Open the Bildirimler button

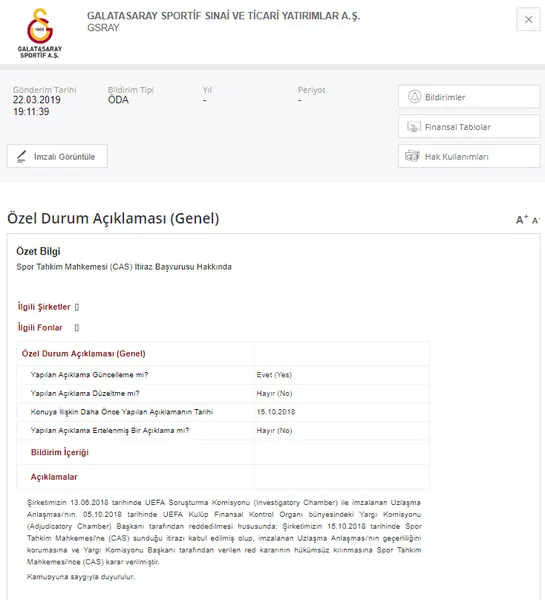pos(469,97)
